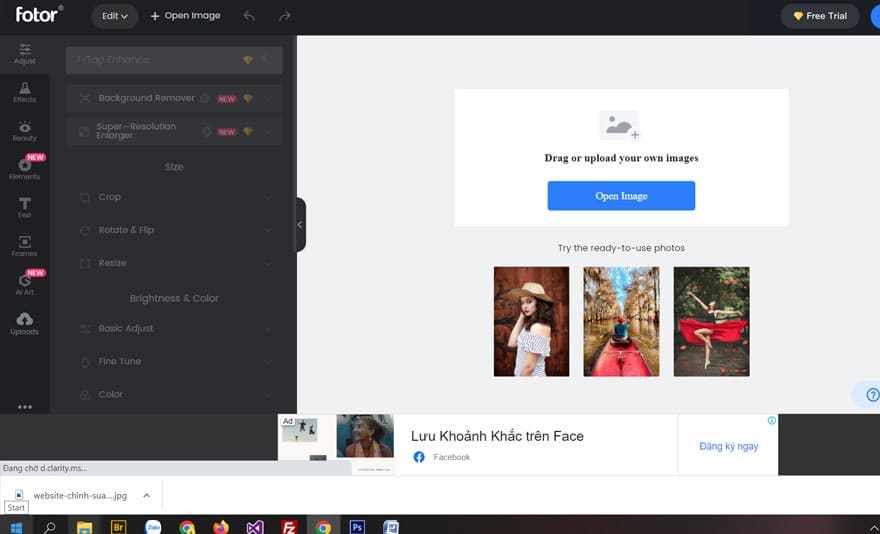
Task: Select the red boat canal sample photo
Action: tap(621, 322)
